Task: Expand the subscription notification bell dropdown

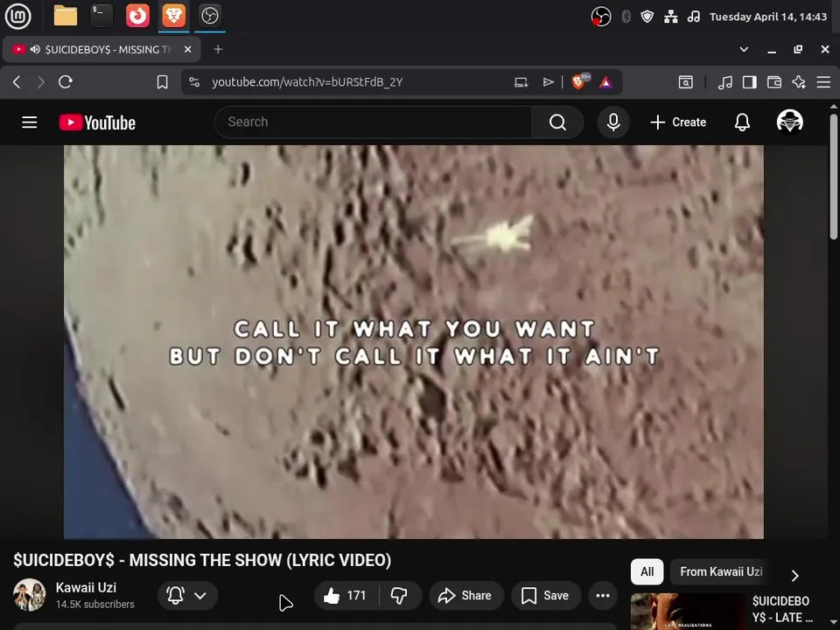Action: [x=187, y=596]
